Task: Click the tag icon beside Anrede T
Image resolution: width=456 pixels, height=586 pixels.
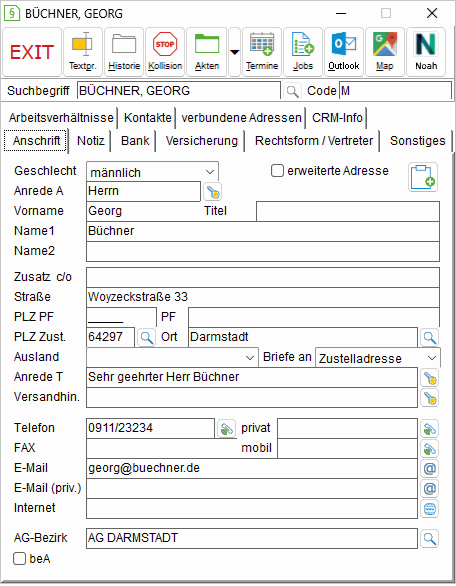Action: (x=429, y=378)
